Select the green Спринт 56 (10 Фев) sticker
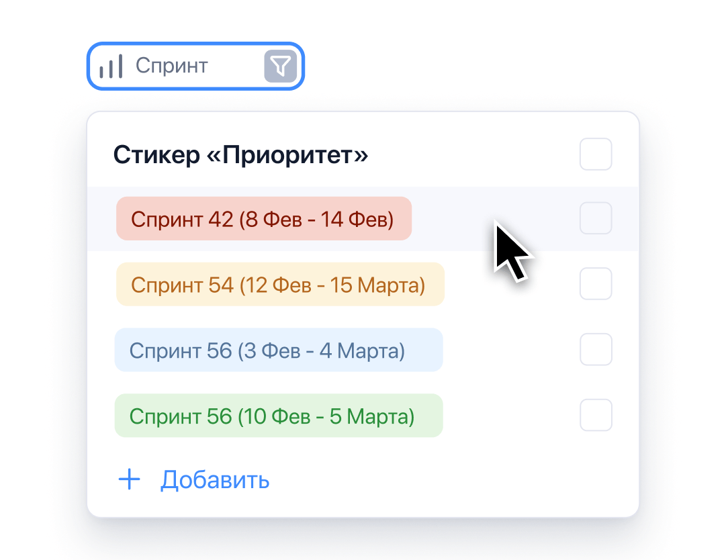The width and height of the screenshot is (728, 560). coord(279,415)
